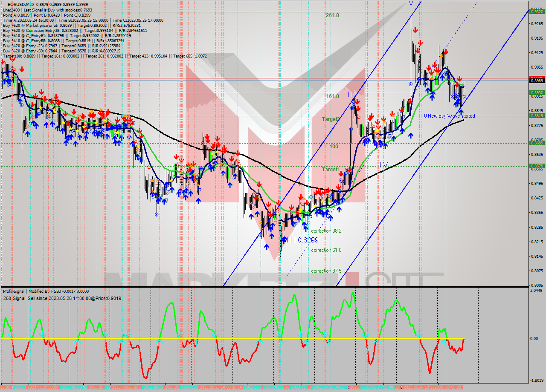
Task: Click the 'correction 61.8' label
Action: coord(326,250)
